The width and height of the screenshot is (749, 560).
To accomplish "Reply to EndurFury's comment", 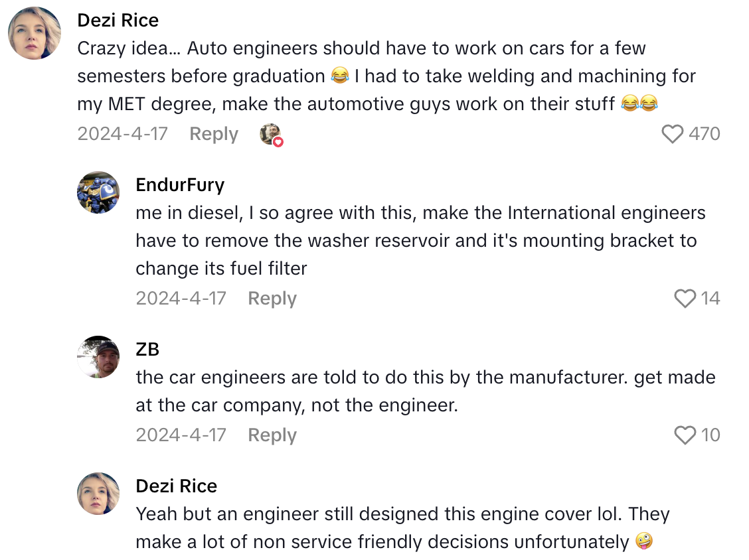I will click(272, 298).
